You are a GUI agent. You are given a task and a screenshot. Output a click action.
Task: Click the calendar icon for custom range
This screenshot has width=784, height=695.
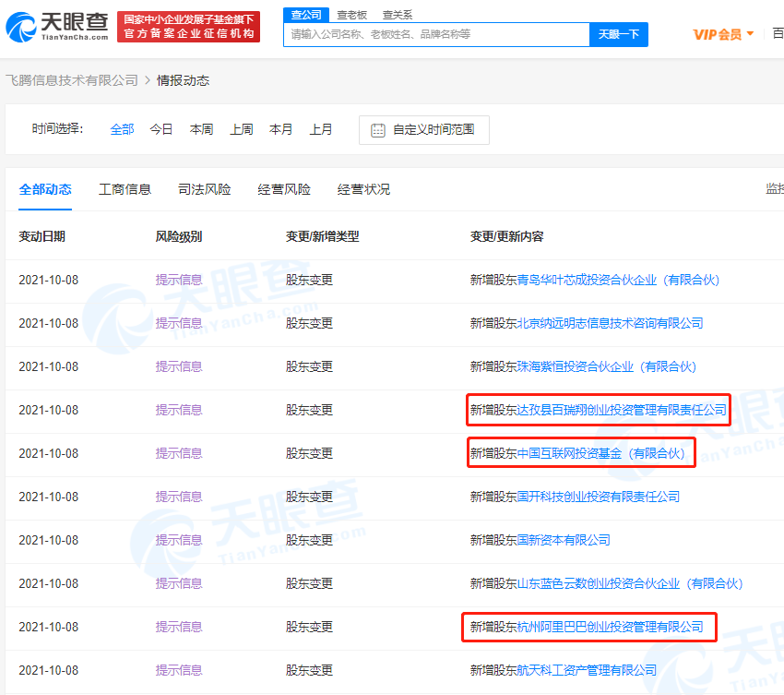(377, 130)
